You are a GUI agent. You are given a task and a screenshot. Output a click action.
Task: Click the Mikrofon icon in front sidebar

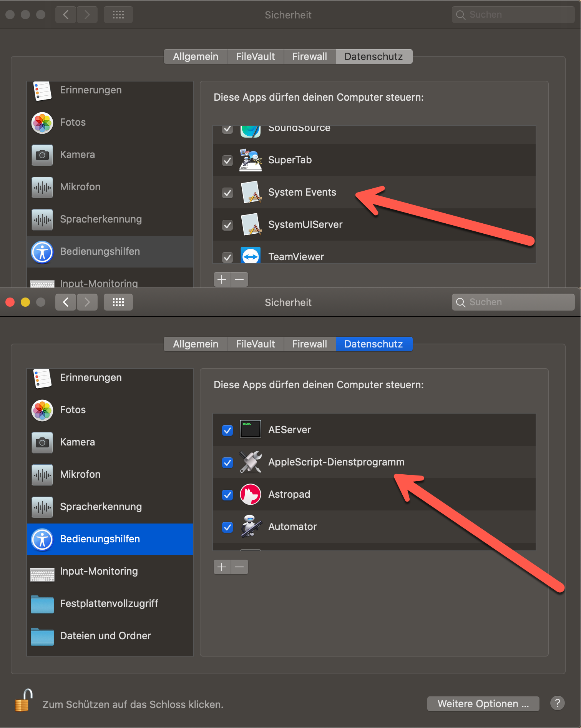pyautogui.click(x=42, y=475)
